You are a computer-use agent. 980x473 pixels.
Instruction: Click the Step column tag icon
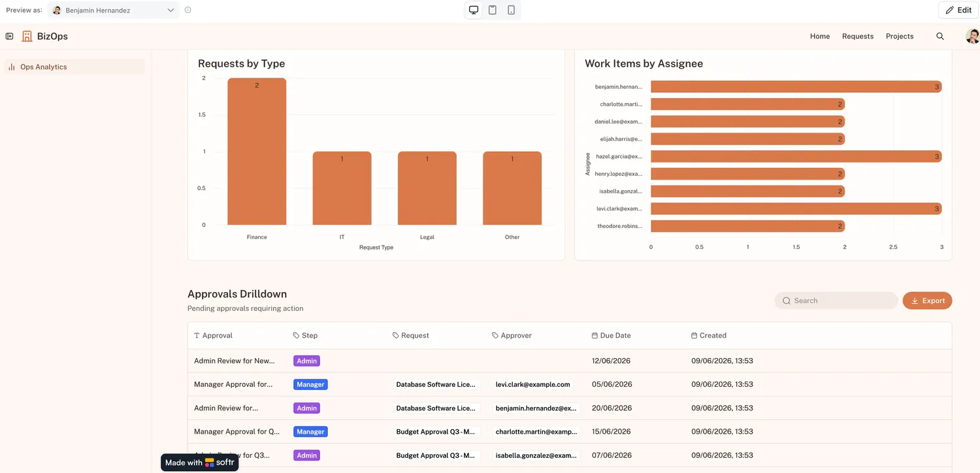297,336
